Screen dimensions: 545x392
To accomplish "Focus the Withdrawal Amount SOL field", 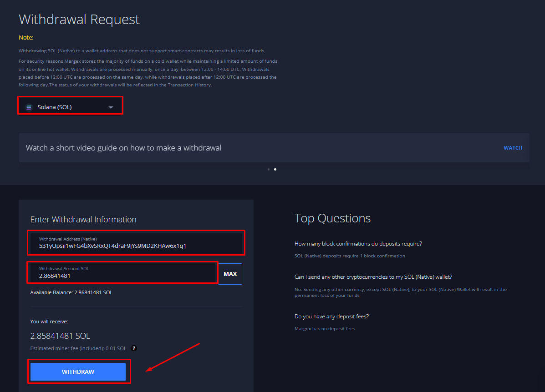I will (123, 272).
